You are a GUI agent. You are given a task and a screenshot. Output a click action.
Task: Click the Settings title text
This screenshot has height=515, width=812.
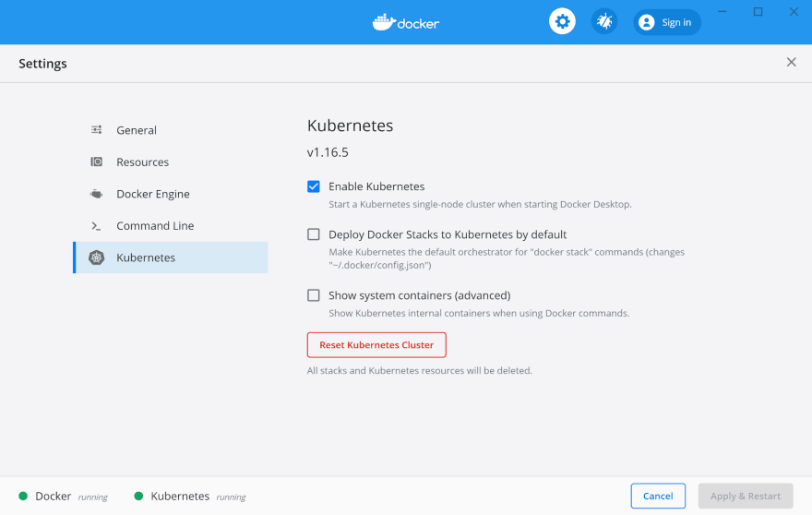coord(43,63)
